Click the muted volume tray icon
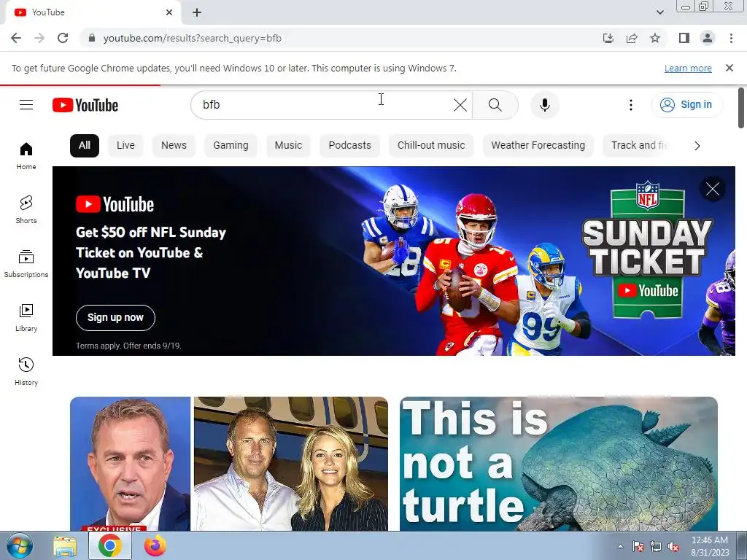 click(x=673, y=546)
